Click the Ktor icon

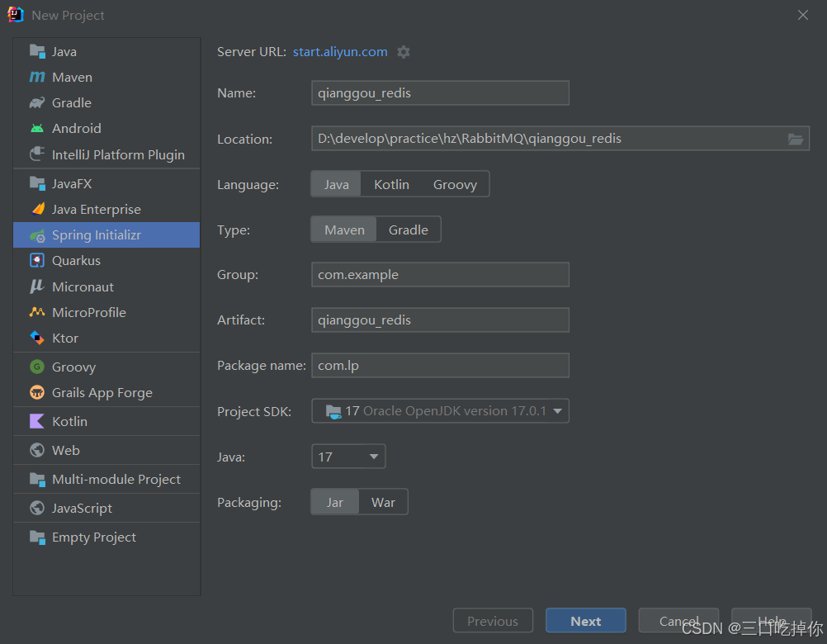pyautogui.click(x=37, y=338)
